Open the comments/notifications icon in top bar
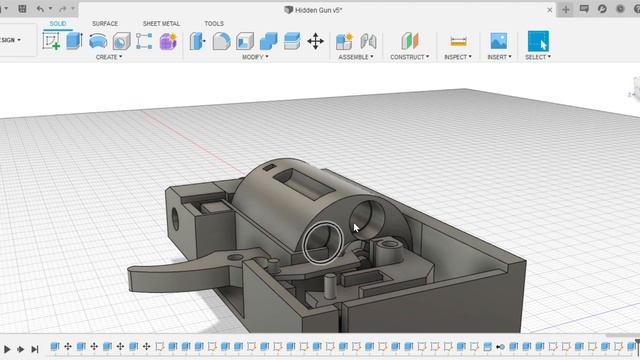Image resolution: width=640 pixels, height=360 pixels. pos(584,9)
